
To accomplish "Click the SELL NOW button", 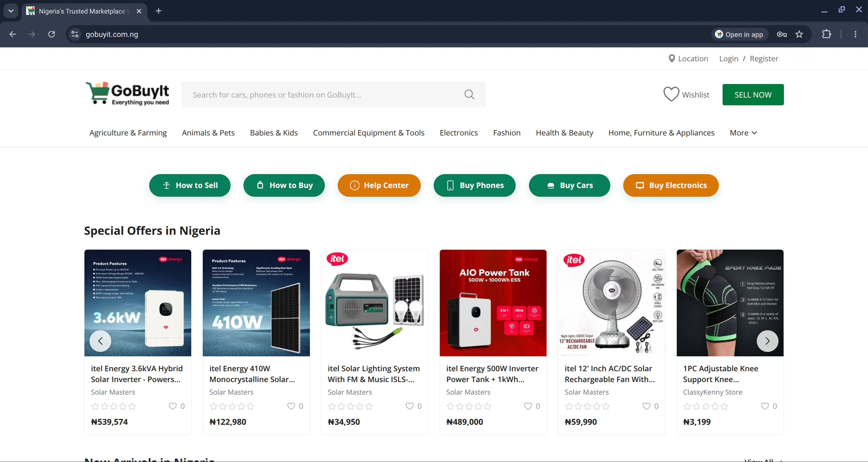I will (753, 94).
